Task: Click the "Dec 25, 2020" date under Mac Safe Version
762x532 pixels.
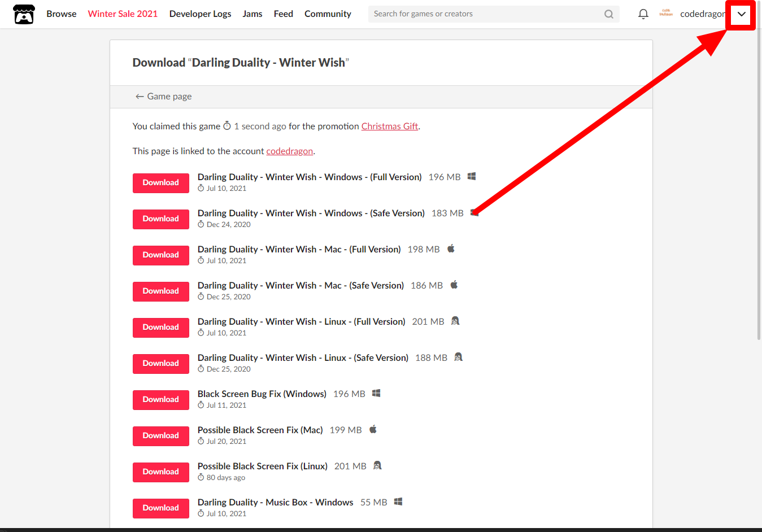Action: [228, 296]
